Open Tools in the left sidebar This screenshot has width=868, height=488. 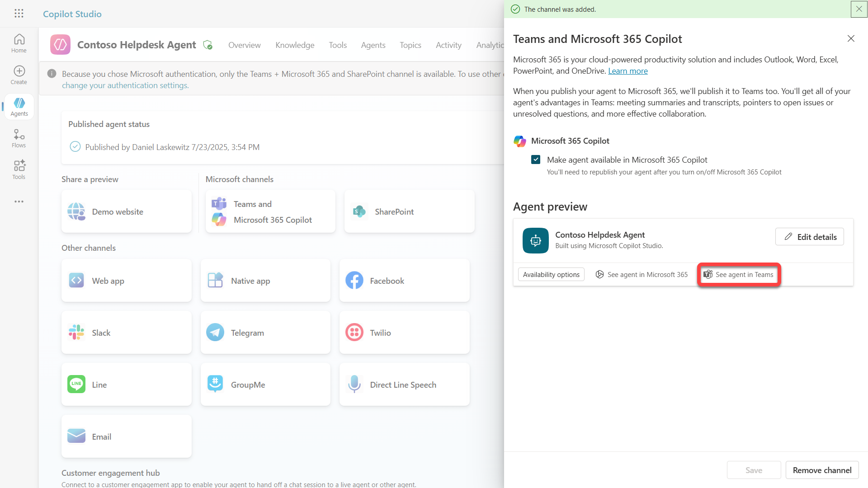pos(19,170)
